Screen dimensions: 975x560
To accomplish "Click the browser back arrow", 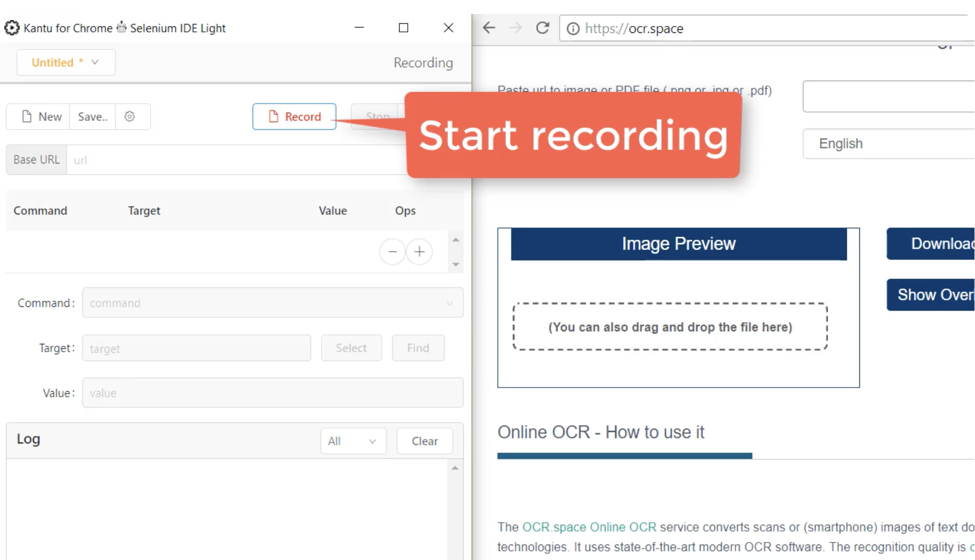I will [489, 28].
